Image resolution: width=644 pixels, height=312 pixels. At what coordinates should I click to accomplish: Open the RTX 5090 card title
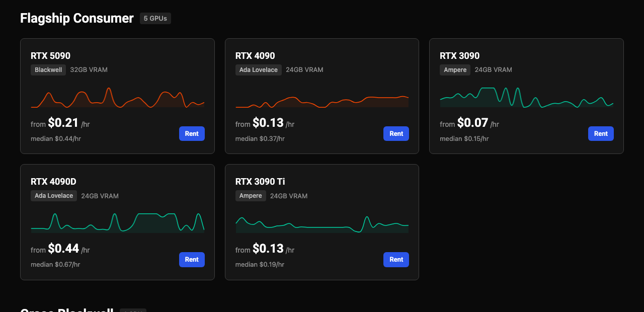point(50,56)
